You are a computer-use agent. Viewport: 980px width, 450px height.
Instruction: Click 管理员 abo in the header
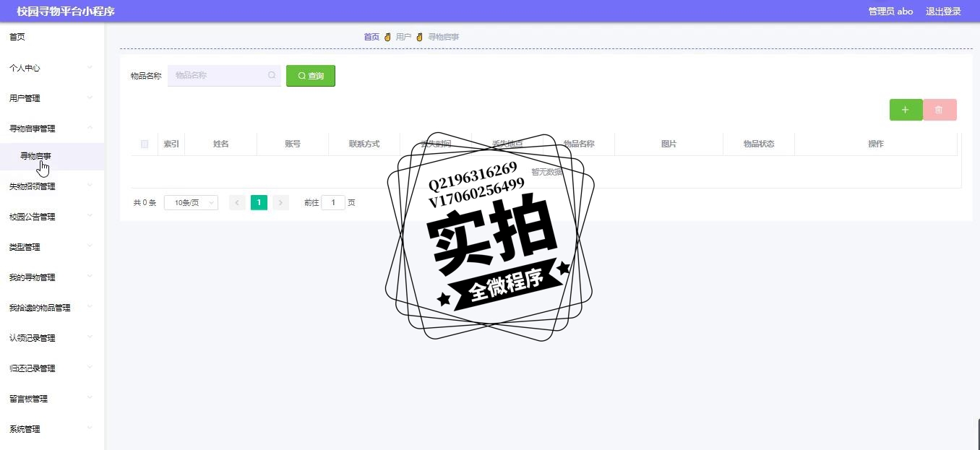[x=890, y=12]
